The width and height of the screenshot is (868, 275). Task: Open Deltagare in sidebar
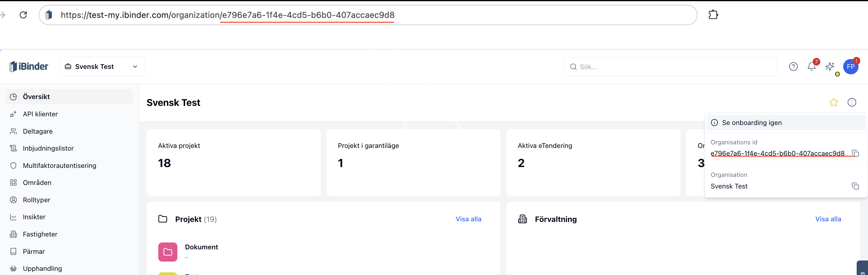pyautogui.click(x=69, y=131)
